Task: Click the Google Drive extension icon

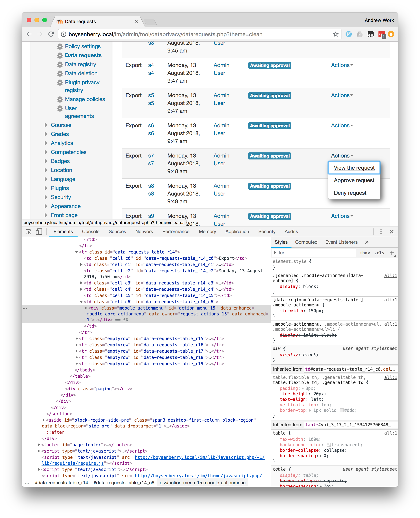Action: point(359,34)
